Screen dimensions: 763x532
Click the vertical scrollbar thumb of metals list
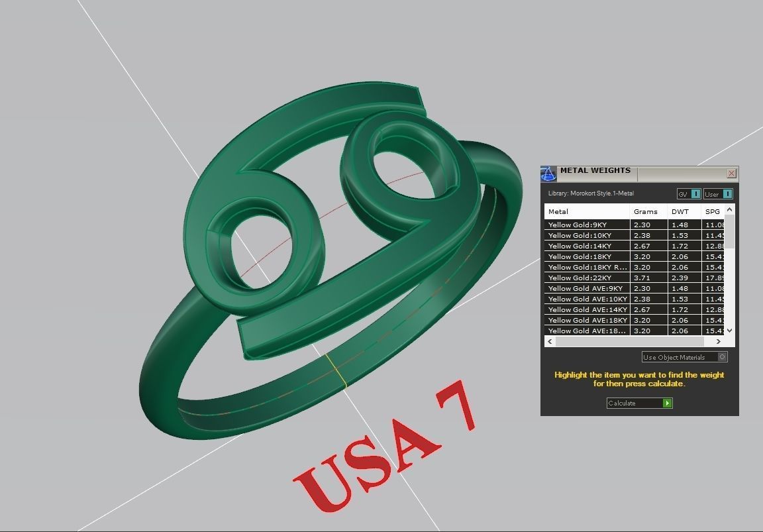coord(729,232)
